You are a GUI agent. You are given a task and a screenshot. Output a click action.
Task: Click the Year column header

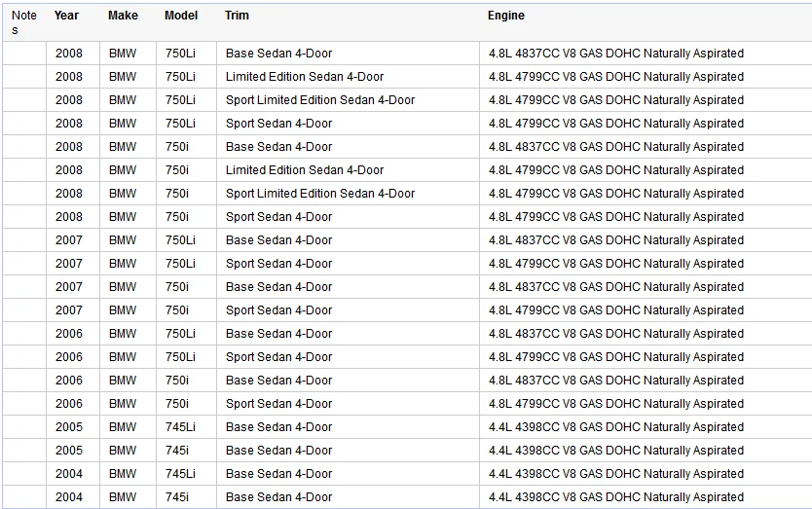click(66, 16)
